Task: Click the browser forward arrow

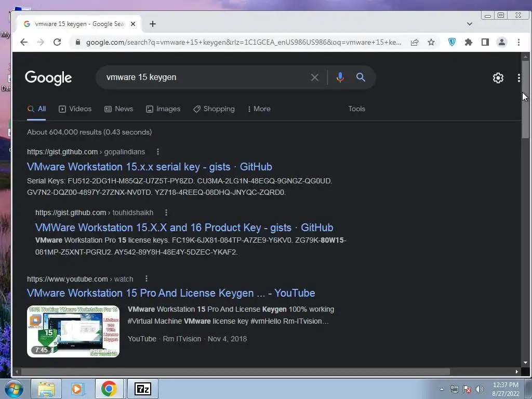Action: pos(41,42)
